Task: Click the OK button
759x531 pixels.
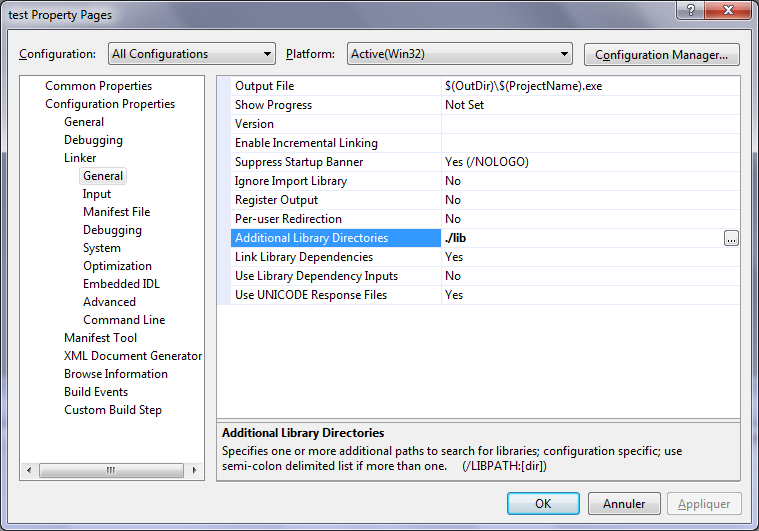Action: pos(543,504)
